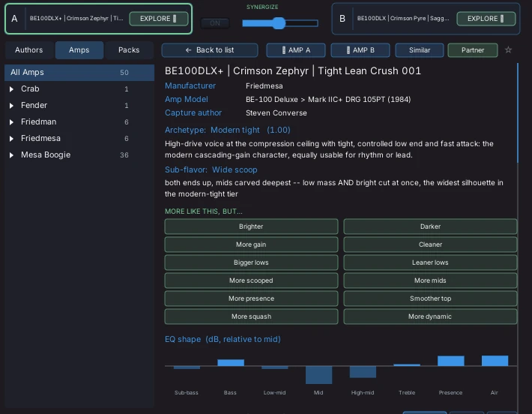Click the More squash button
Screen dimensions: 532x414
point(251,316)
